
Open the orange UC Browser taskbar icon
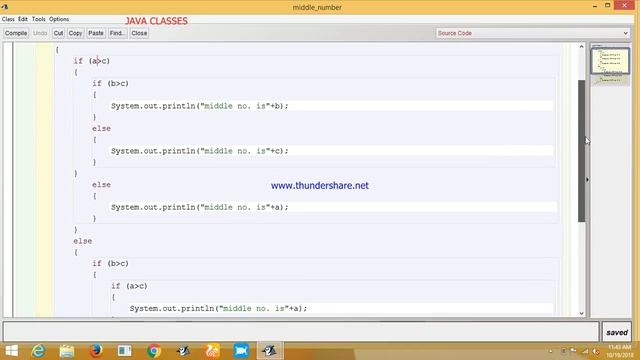(212, 351)
